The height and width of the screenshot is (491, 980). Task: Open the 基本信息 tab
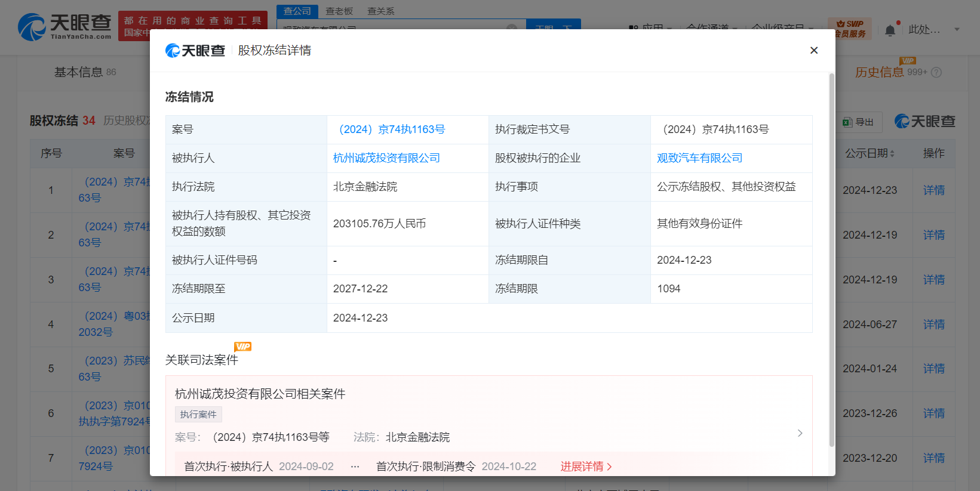pyautogui.click(x=79, y=72)
